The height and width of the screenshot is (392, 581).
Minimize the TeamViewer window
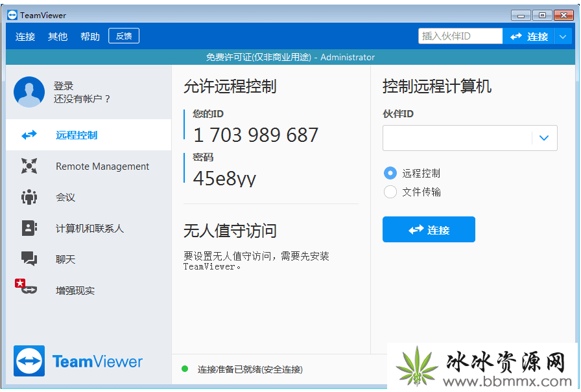tap(521, 16)
